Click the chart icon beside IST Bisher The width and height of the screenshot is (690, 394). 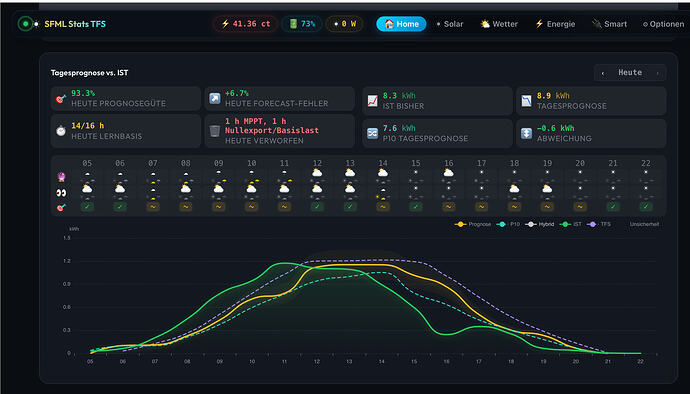pos(372,101)
